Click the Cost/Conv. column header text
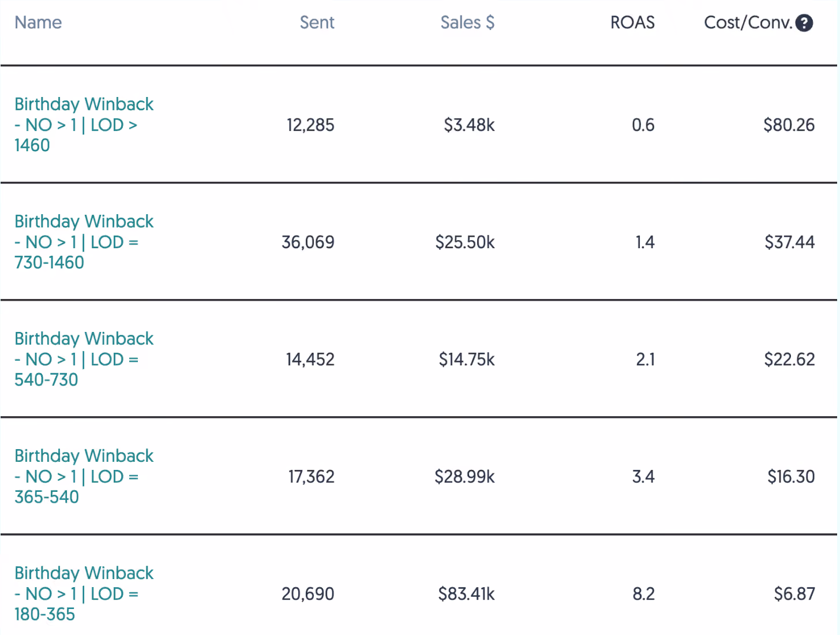840x635 pixels. coord(748,23)
